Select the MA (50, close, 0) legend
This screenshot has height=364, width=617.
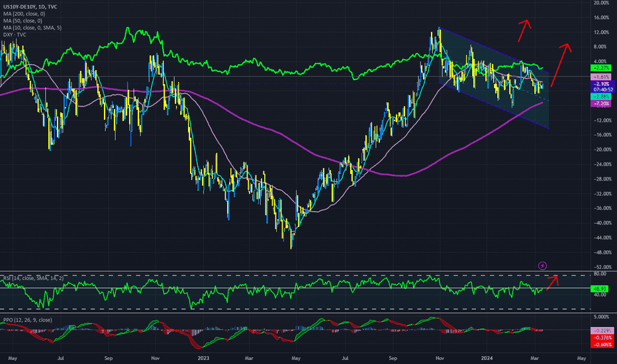[23, 21]
